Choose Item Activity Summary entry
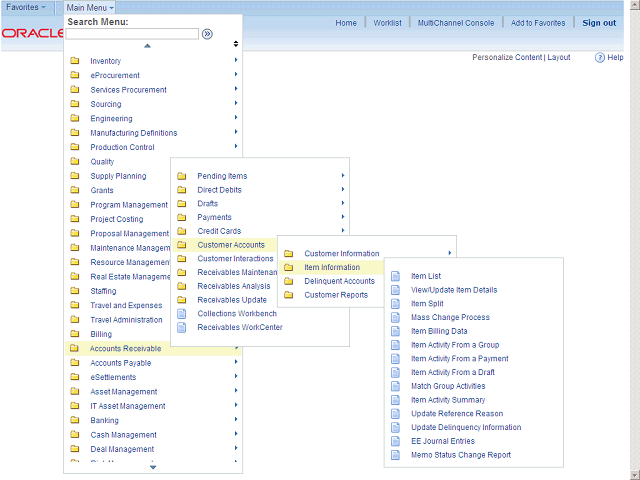This screenshot has height=480, width=640. [448, 400]
